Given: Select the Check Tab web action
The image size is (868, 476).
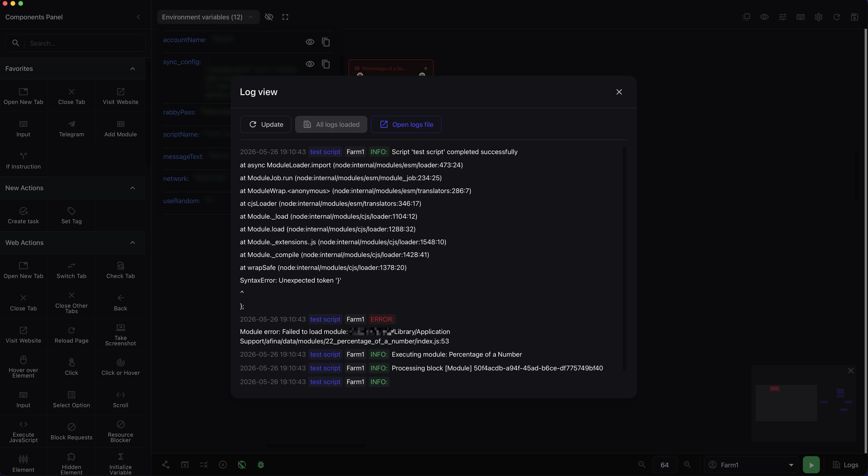Looking at the screenshot, I should coord(121,270).
